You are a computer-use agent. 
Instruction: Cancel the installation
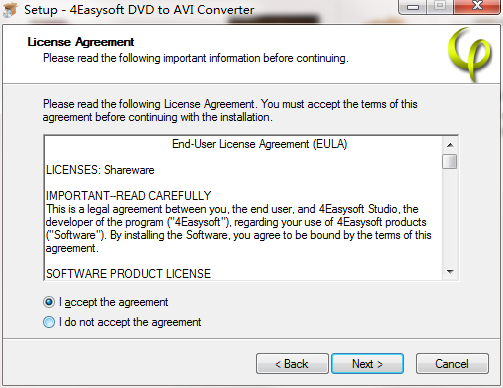(x=452, y=364)
